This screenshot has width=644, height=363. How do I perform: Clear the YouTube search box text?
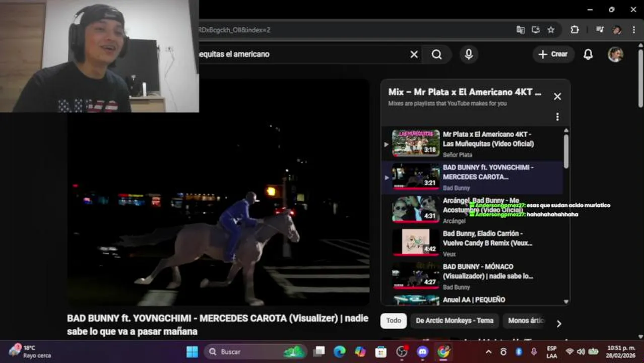pyautogui.click(x=414, y=54)
